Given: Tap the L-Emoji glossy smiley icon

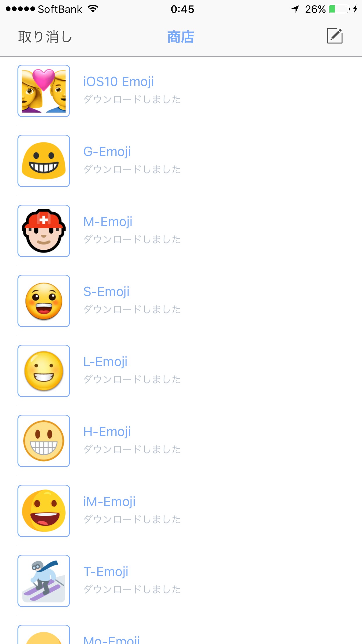Looking at the screenshot, I should 44,371.
